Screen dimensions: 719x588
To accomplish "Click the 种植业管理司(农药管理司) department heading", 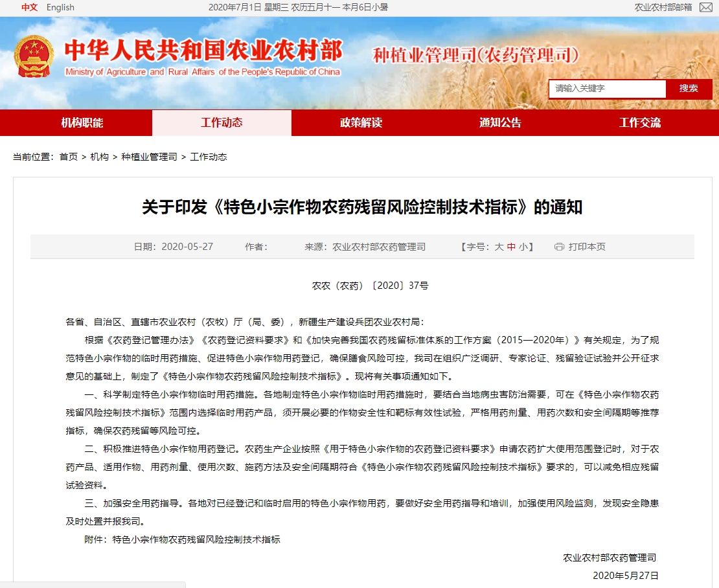I will tap(475, 56).
